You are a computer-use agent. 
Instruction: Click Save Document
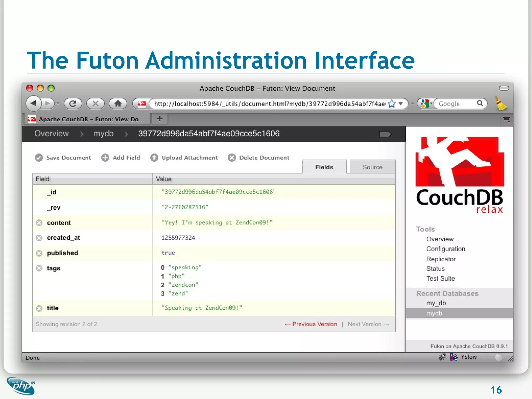coord(63,158)
